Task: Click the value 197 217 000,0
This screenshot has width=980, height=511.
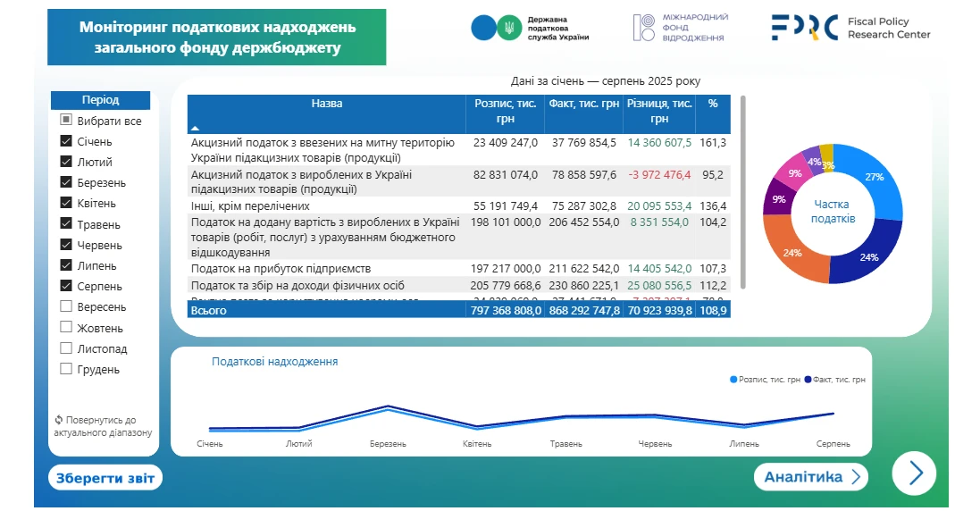Action: click(x=506, y=269)
